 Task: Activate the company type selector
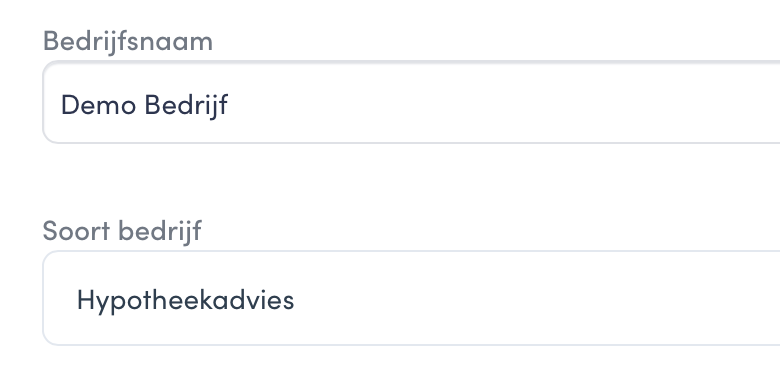tap(411, 298)
